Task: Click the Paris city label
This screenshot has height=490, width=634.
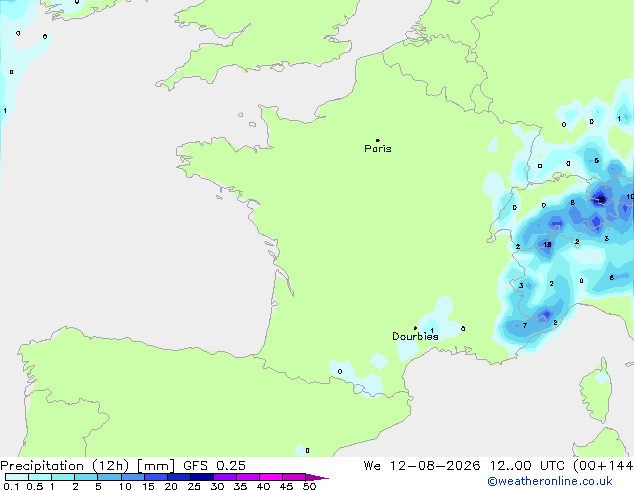Action: [x=378, y=148]
